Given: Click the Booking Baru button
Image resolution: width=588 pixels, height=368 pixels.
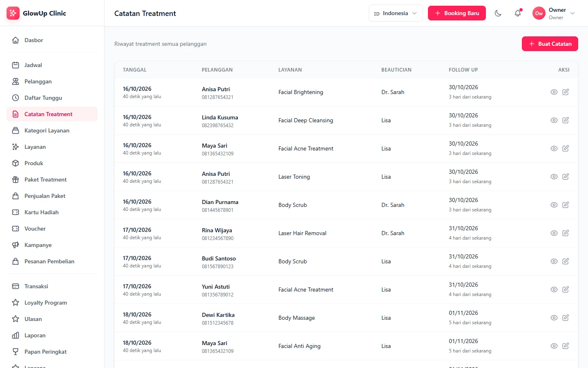Looking at the screenshot, I should [457, 13].
